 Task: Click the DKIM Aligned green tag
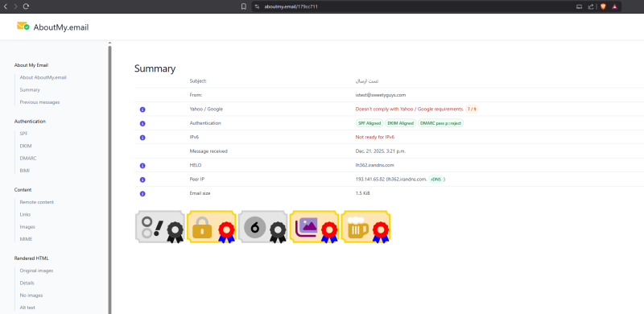click(400, 123)
